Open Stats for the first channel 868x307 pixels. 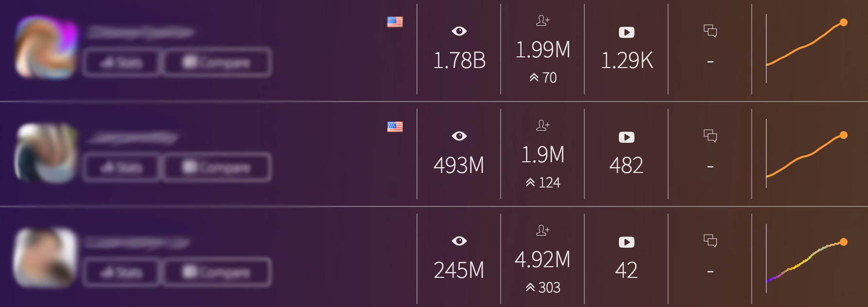[x=121, y=63]
